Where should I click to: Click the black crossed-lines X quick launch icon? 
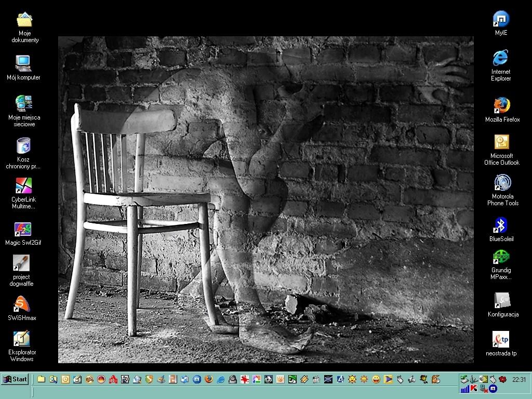[x=328, y=379]
